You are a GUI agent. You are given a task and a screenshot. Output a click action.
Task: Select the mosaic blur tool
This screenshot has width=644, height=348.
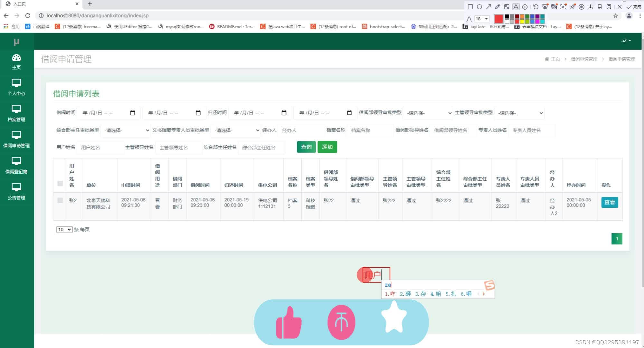[507, 7]
